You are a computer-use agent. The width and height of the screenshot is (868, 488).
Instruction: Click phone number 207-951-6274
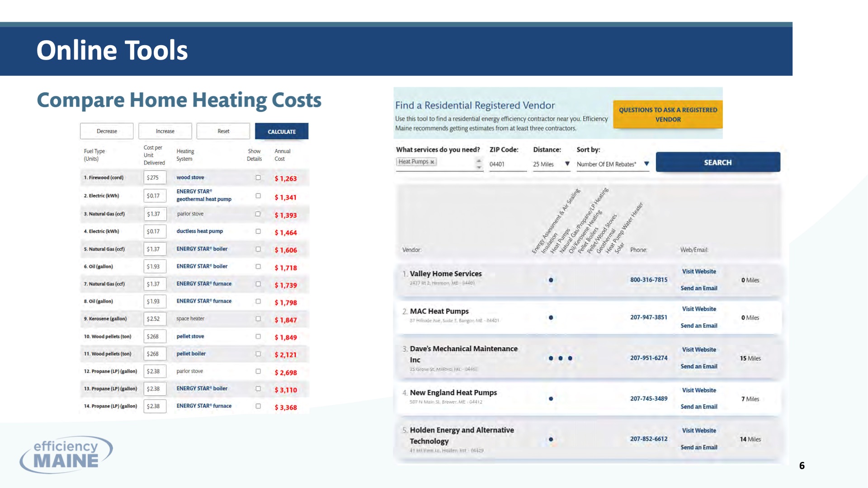(649, 358)
